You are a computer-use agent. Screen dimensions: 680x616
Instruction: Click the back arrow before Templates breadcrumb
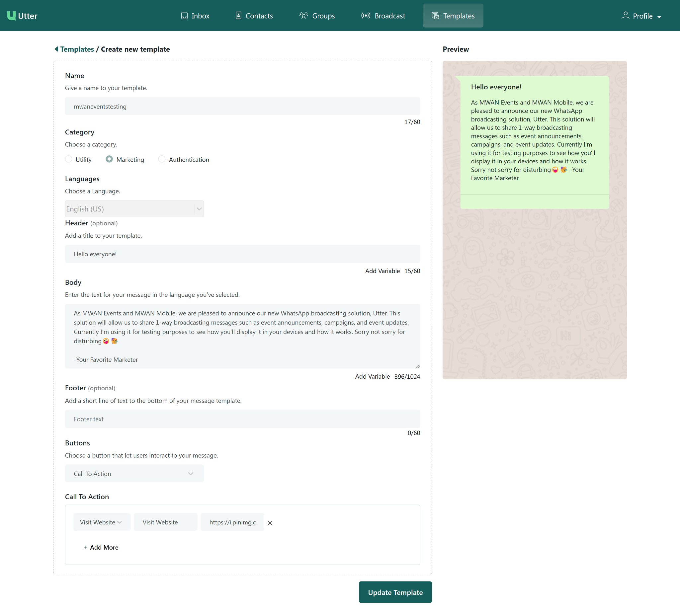tap(56, 49)
